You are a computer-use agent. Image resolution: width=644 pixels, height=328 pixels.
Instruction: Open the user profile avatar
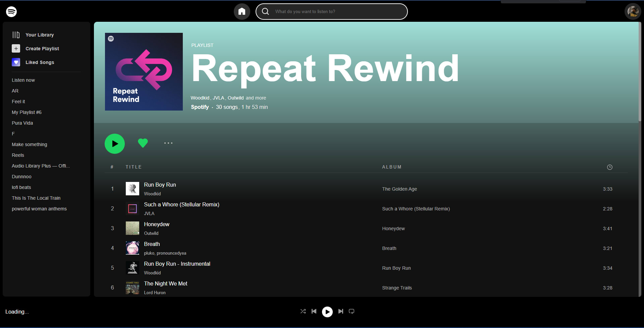coord(633,12)
